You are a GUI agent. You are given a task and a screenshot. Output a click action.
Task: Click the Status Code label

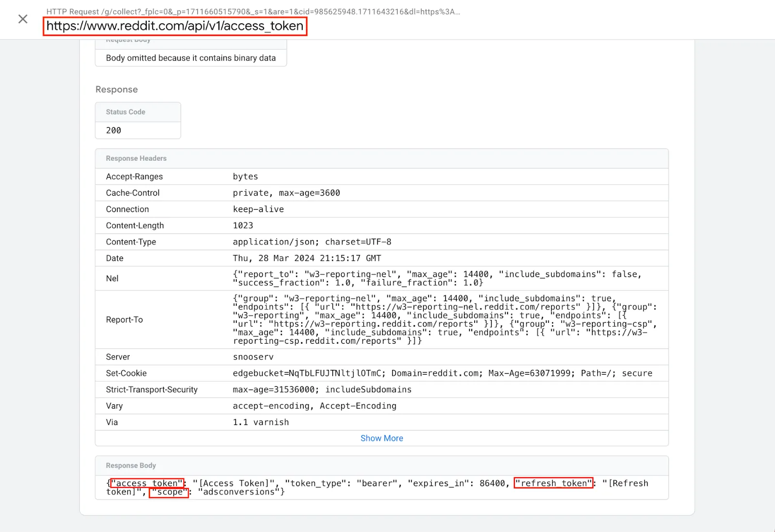125,112
